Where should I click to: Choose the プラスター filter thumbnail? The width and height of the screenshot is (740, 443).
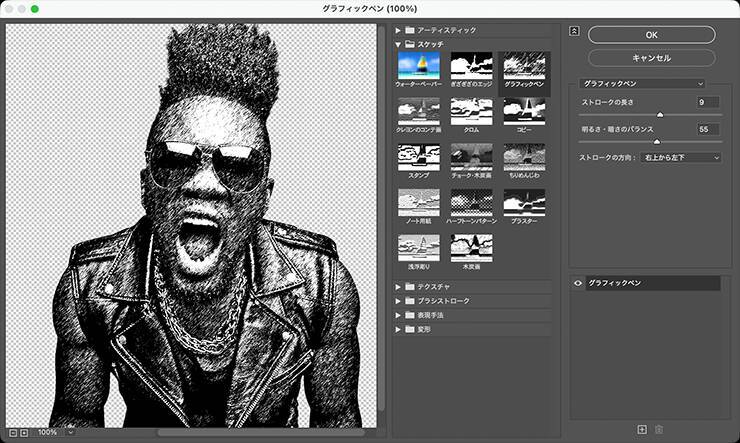point(524,203)
